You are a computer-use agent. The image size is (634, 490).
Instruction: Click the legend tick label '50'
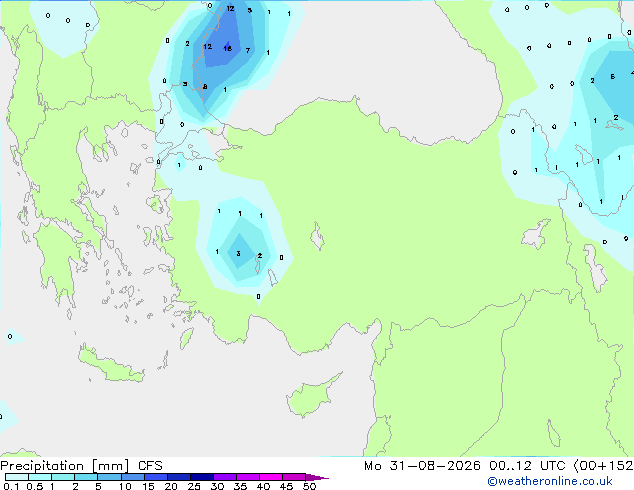pos(309,486)
